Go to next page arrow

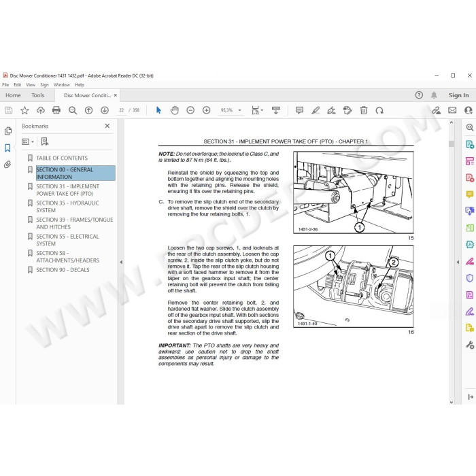pos(105,110)
